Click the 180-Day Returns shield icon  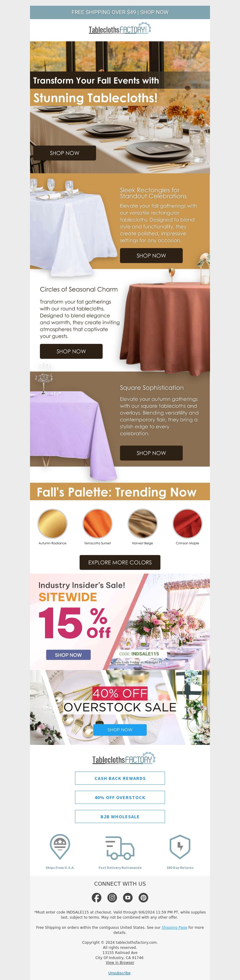[180, 847]
